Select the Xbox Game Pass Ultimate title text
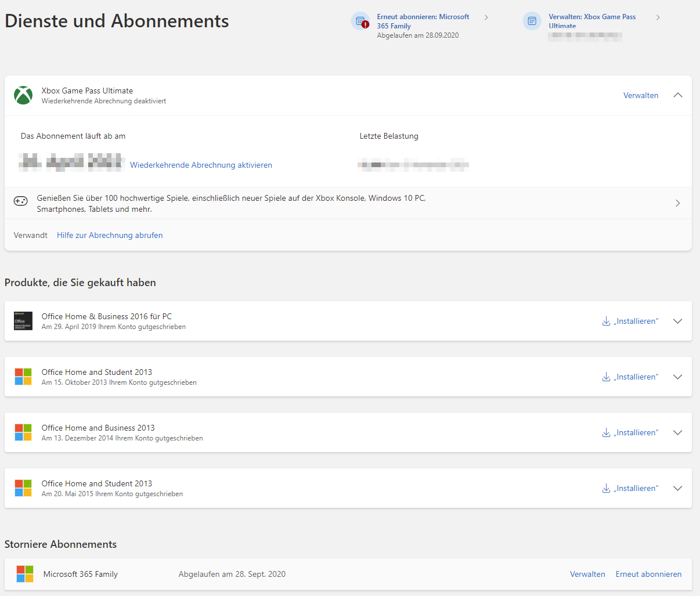700x596 pixels. [x=87, y=91]
